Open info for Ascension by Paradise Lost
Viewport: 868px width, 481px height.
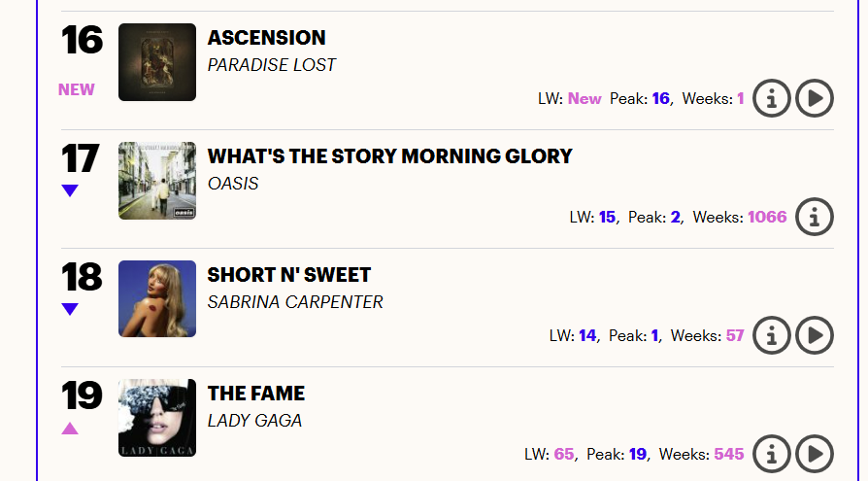point(772,98)
